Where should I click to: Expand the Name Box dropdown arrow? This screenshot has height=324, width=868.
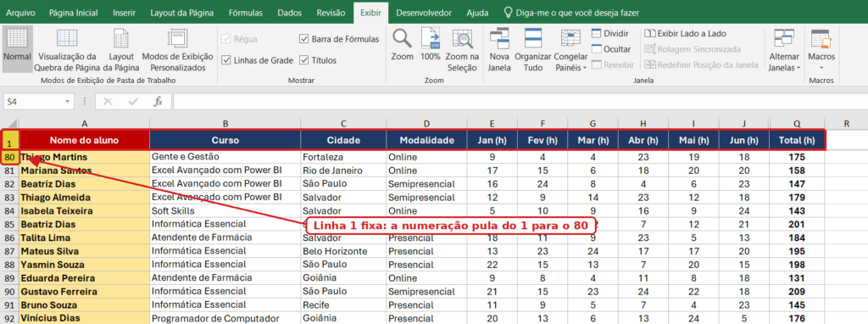[x=68, y=102]
